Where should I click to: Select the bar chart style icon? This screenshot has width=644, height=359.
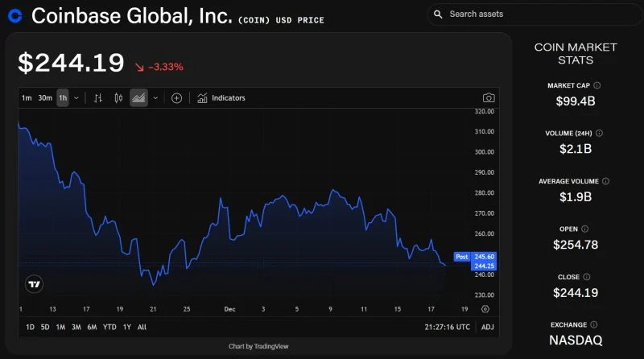click(98, 98)
